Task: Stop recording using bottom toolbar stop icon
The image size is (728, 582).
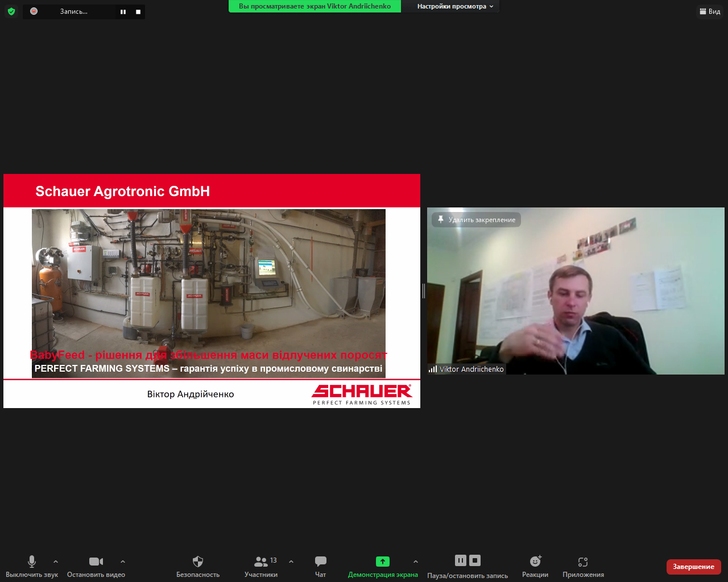Action: [475, 560]
